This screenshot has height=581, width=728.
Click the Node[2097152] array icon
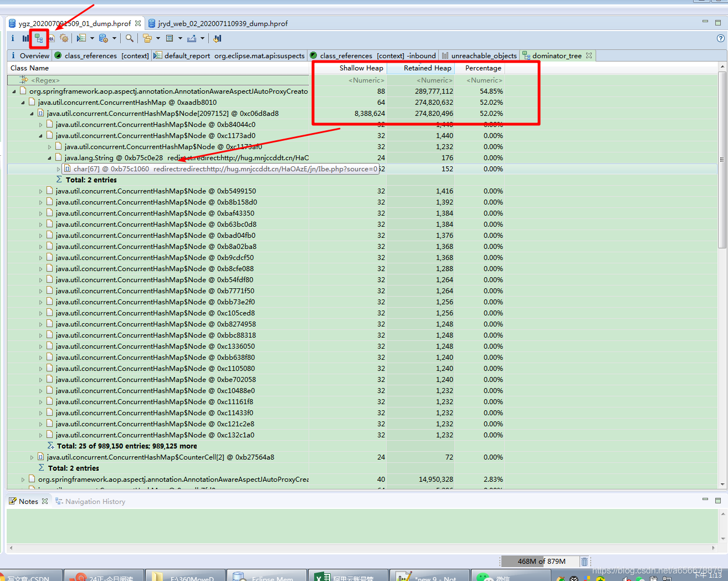tap(40, 113)
